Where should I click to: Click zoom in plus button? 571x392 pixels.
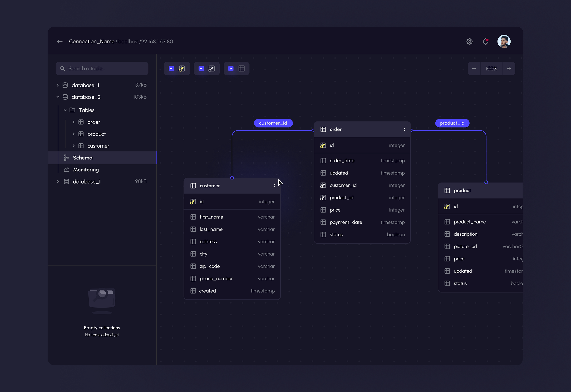[x=509, y=69]
